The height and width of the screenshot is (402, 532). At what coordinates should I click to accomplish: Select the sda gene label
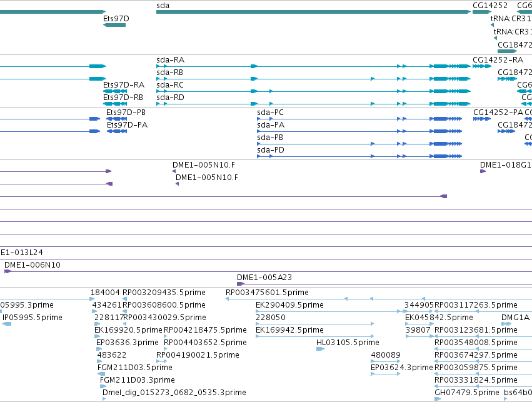[163, 6]
